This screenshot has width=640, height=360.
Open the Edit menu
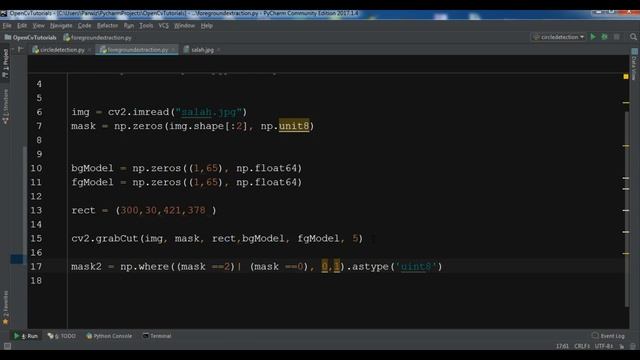(22, 26)
